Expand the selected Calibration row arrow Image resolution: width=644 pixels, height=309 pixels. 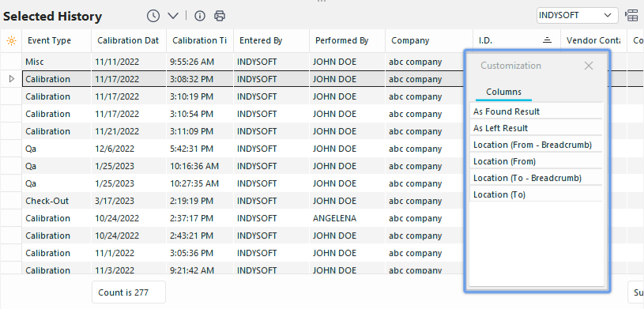(12, 78)
